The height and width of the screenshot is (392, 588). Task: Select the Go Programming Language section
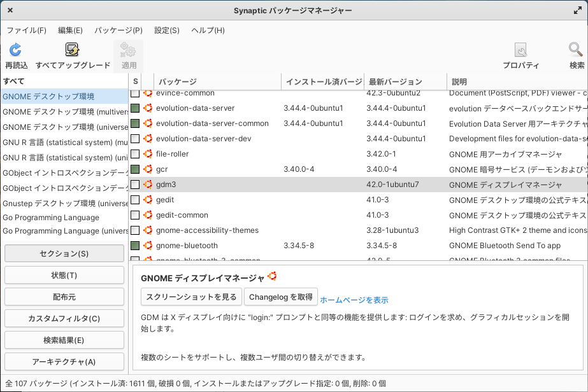[x=64, y=218]
